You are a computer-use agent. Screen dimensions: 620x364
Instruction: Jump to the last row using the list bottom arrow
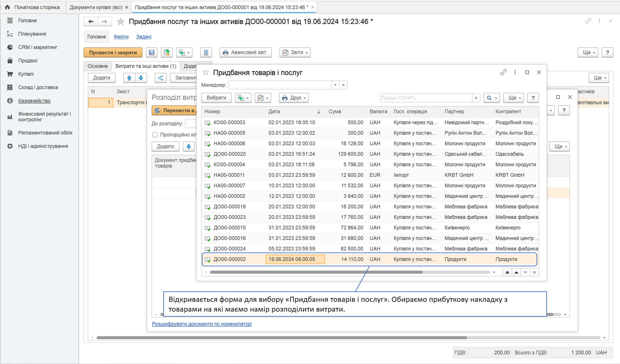[534, 272]
